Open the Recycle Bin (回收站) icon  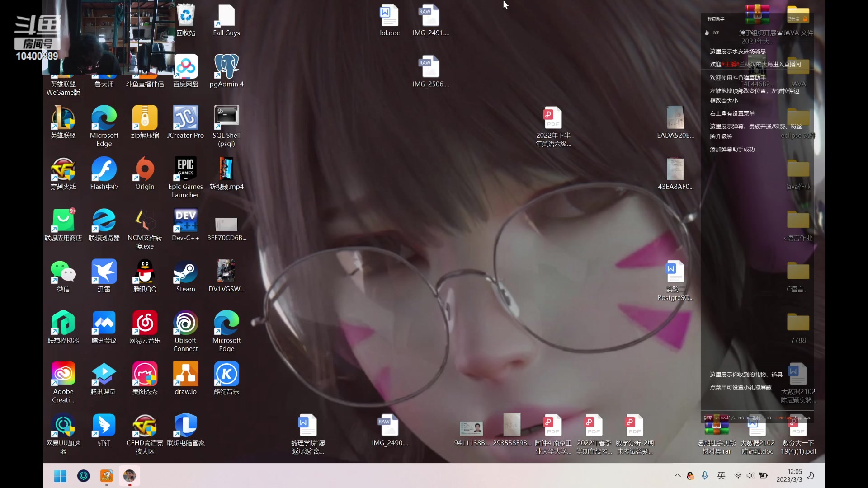tap(186, 20)
